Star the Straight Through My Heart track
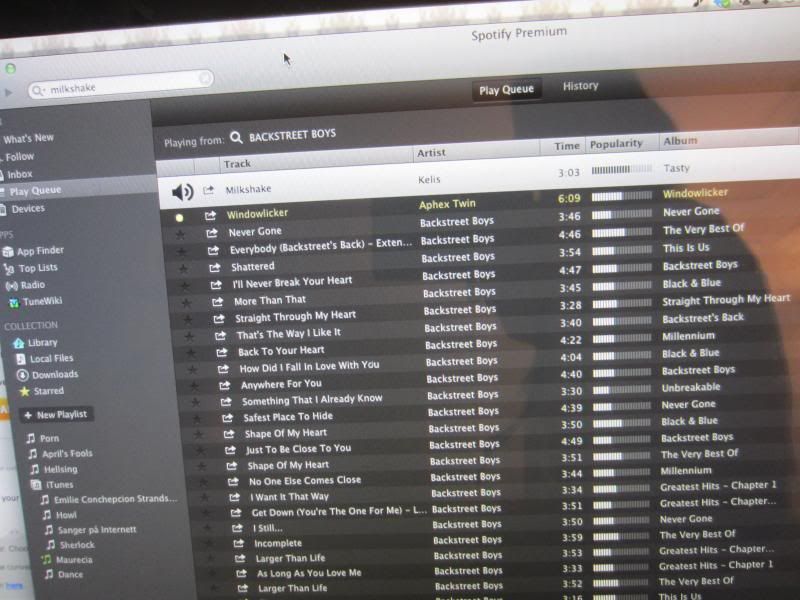800x600 pixels. coord(188,320)
